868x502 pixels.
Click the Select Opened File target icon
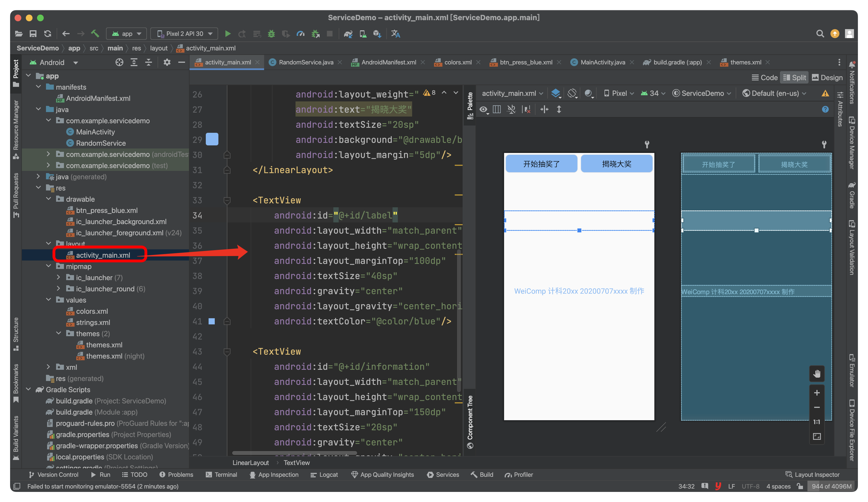[x=119, y=62]
